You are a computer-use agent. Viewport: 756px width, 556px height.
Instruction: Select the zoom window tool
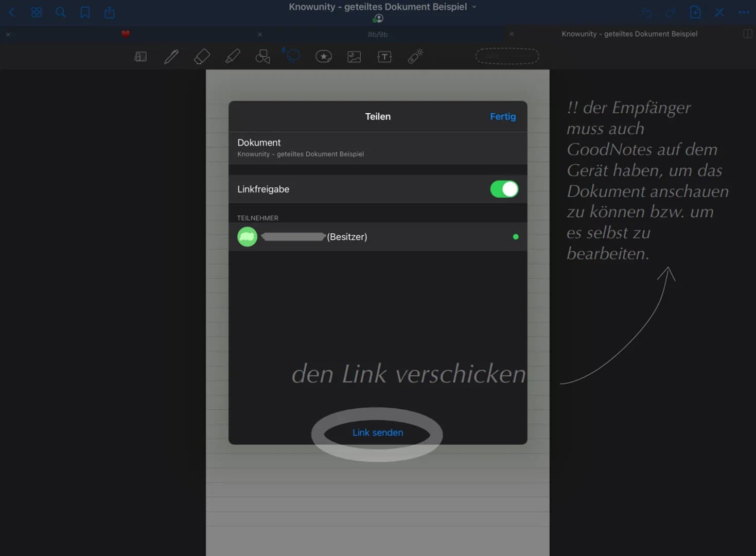pyautogui.click(x=140, y=57)
